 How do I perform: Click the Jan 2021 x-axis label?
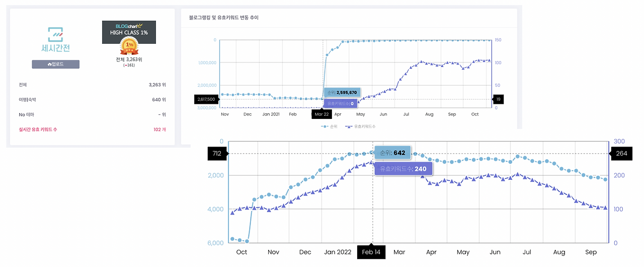(x=271, y=114)
